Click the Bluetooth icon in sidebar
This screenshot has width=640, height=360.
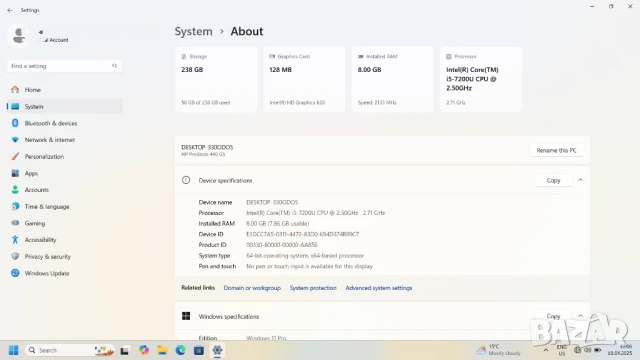pyautogui.click(x=15, y=123)
